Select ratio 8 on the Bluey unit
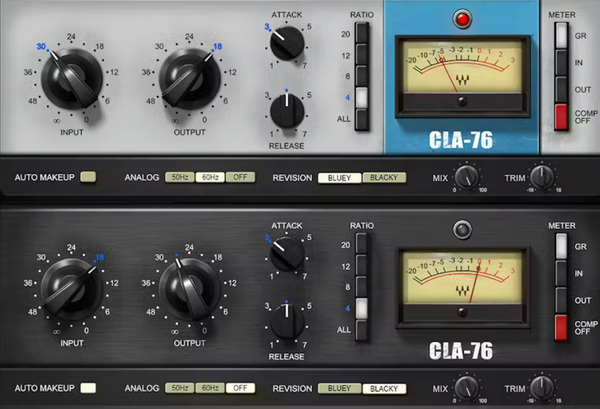Viewport: 600px width, 409px height. pyautogui.click(x=362, y=76)
